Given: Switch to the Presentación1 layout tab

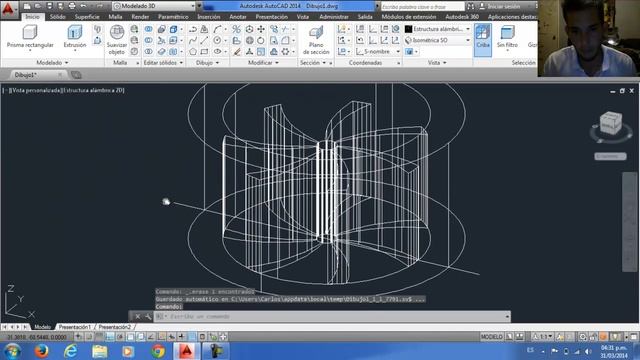Looking at the screenshot, I should click(75, 327).
